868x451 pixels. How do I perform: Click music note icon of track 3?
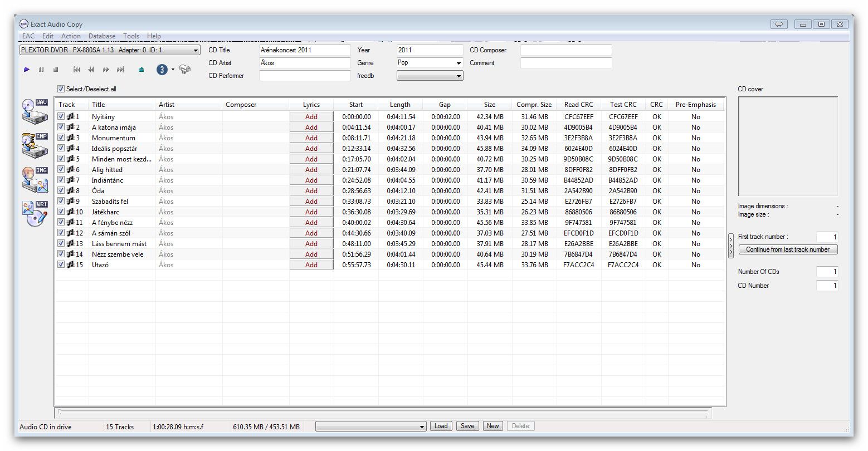pos(70,138)
